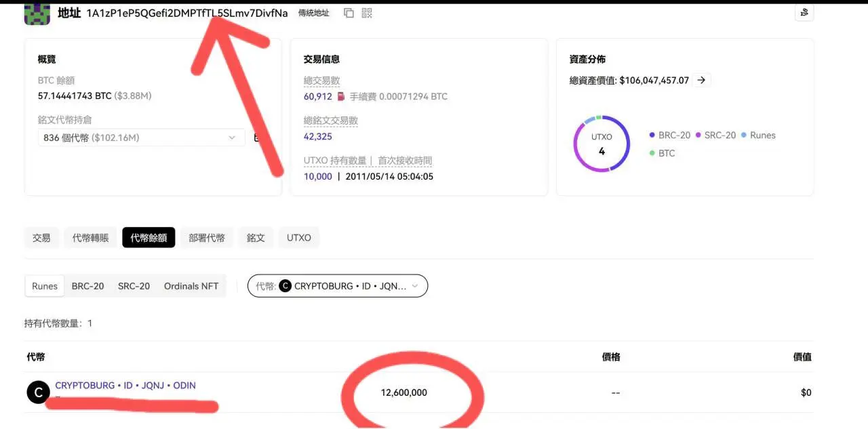Image resolution: width=868 pixels, height=429 pixels.
Task: Click the 10,000 UTXO count link
Action: pyautogui.click(x=318, y=176)
